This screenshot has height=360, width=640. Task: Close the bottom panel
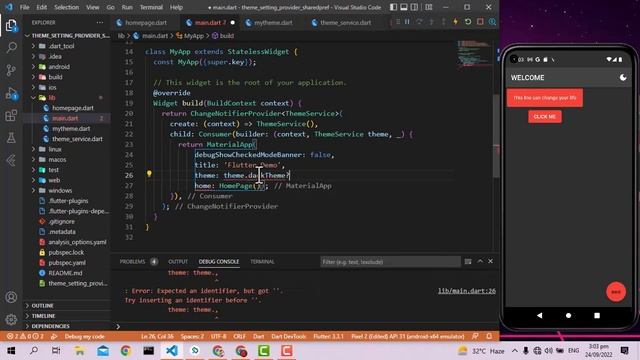point(491,261)
